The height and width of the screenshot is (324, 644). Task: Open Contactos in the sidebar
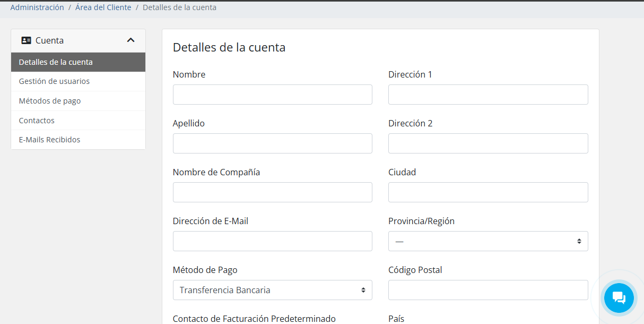pos(37,121)
